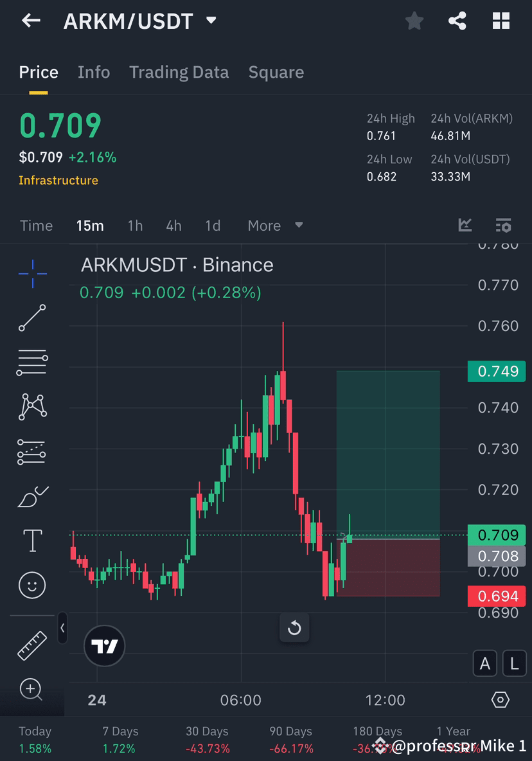
Task: Switch chart to the 1h timeframe
Action: point(135,226)
